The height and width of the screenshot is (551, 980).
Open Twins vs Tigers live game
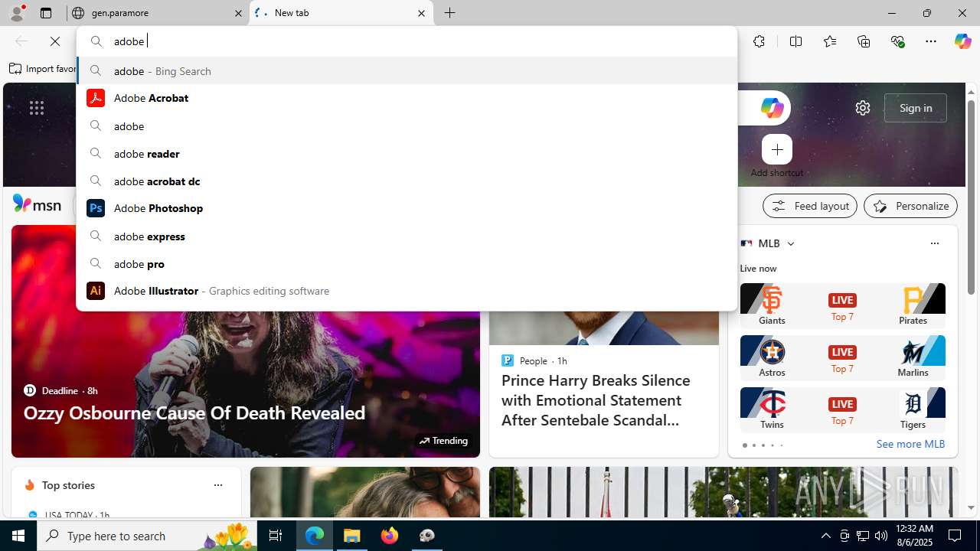(842, 409)
